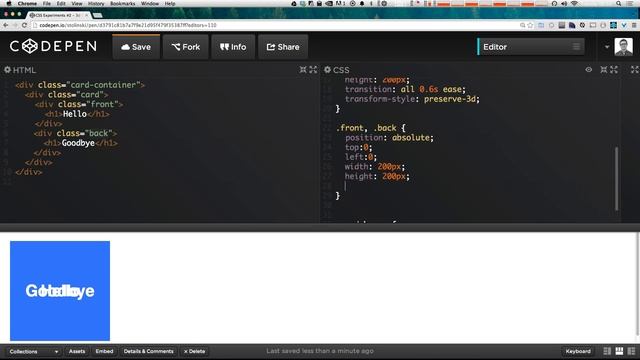Minimize the HTML editor panel
640x360 pixels.
tap(303, 69)
